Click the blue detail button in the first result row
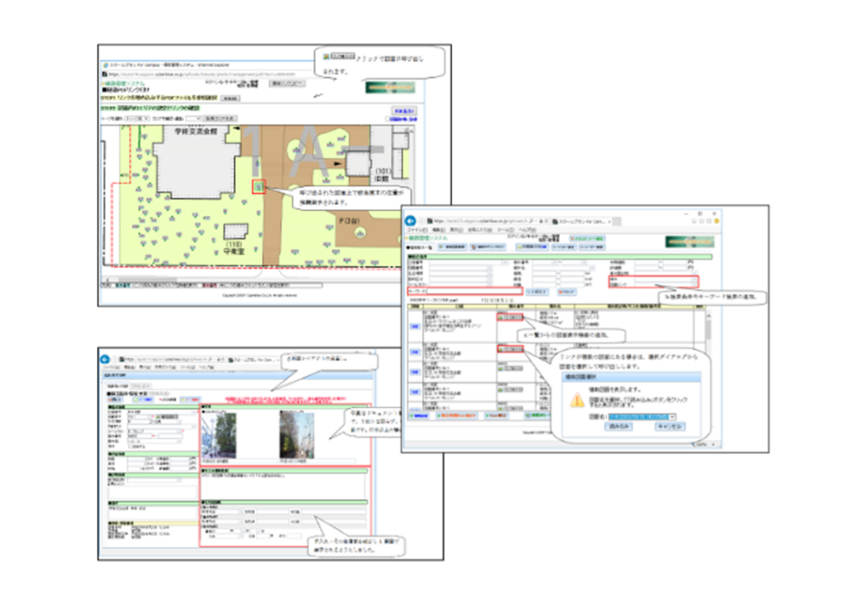Image resolution: width=868 pixels, height=605 pixels. (x=414, y=326)
